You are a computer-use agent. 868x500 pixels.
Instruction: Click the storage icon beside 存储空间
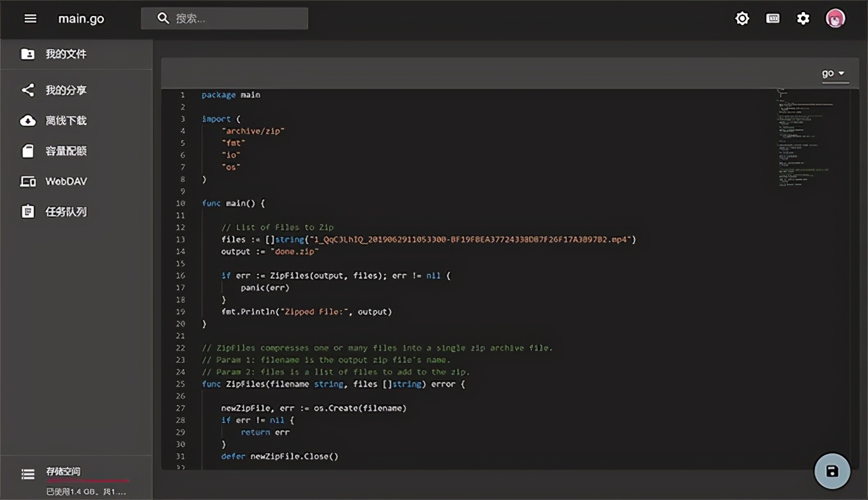(27, 474)
